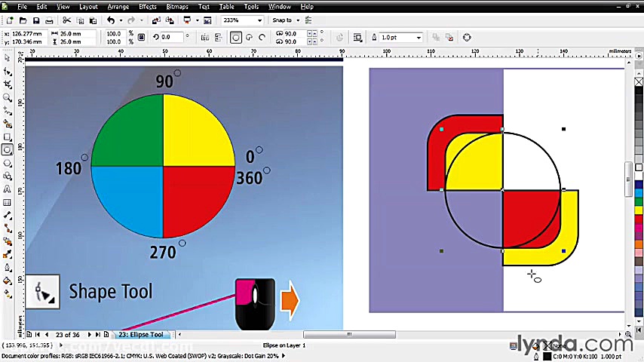
Task: Select the Shape tool in toolbox
Action: pos(7,72)
